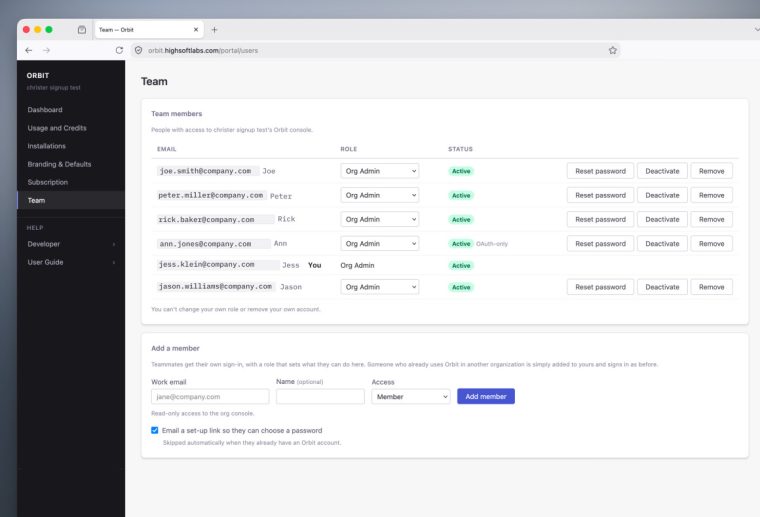Click the STATUS column header
This screenshot has width=760, height=517.
[460, 149]
